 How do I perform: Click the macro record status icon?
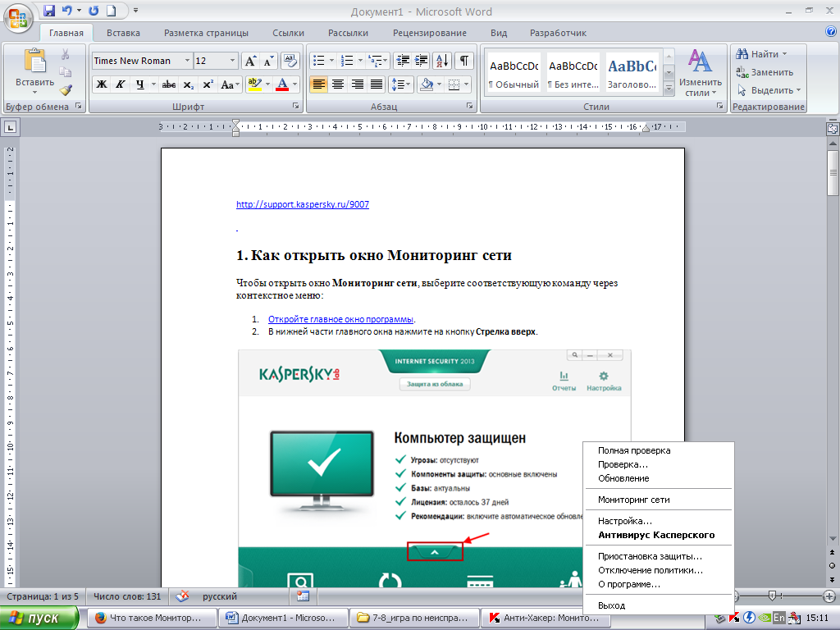[304, 596]
